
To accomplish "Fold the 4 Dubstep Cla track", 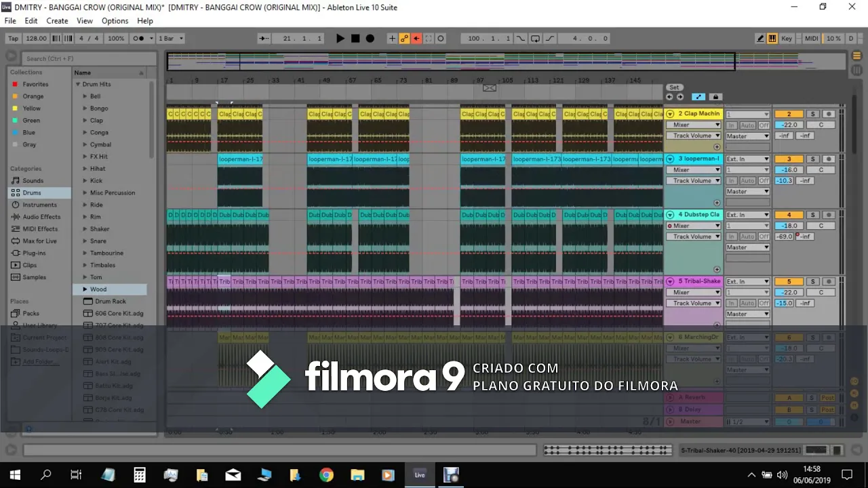I will click(671, 215).
